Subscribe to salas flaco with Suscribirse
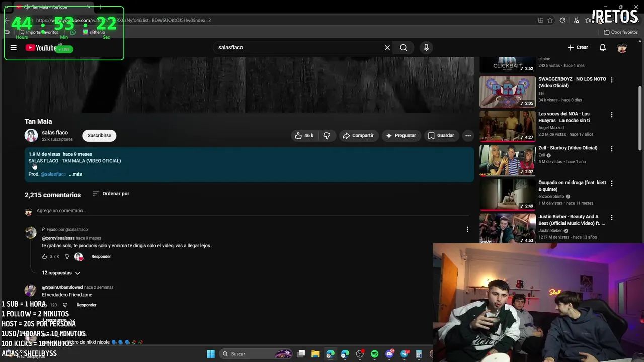The width and height of the screenshot is (644, 362). coord(99,135)
